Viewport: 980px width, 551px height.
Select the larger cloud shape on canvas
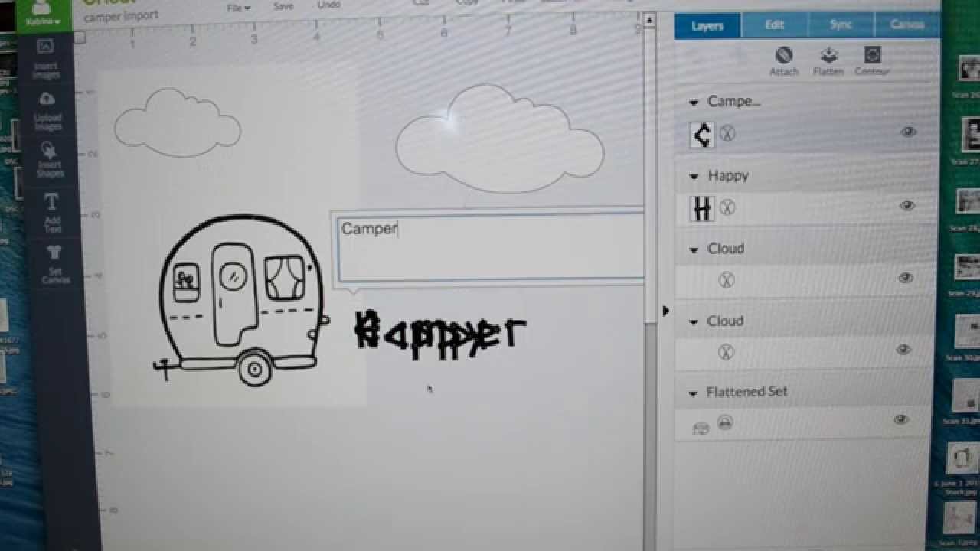[x=499, y=139]
